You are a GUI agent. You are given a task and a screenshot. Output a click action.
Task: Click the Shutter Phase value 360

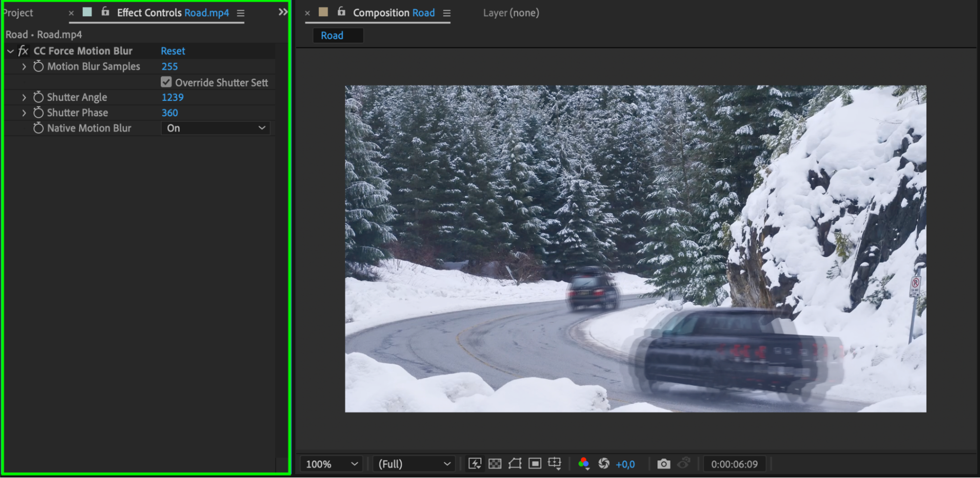tap(170, 113)
